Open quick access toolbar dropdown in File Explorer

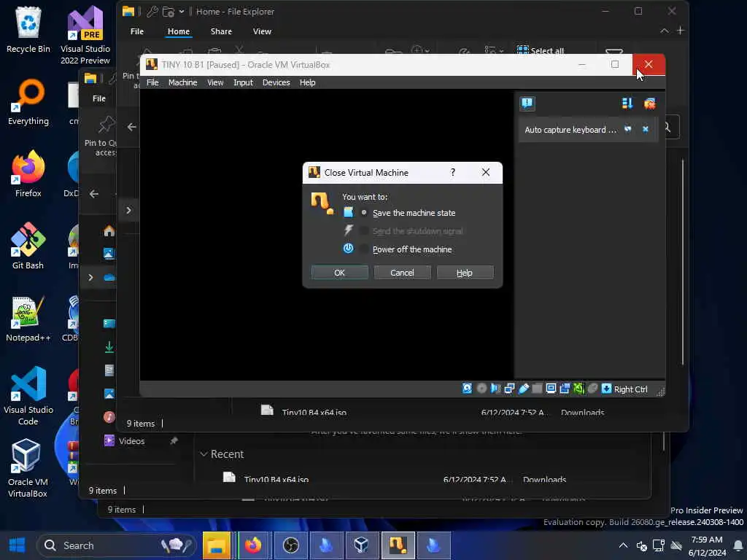[182, 12]
